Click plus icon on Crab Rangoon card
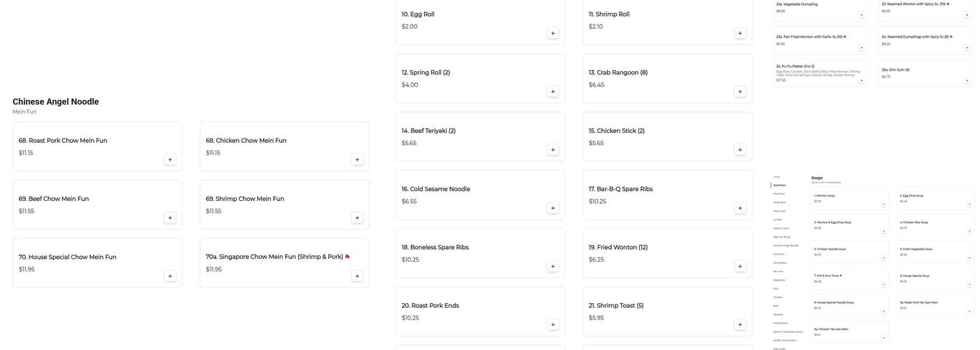The image size is (980, 350). 739,92
